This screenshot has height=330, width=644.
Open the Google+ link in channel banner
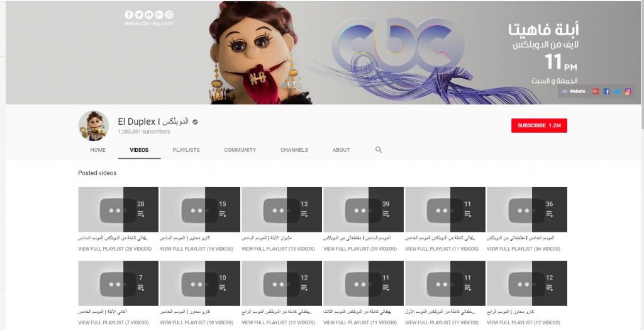pyautogui.click(x=596, y=92)
